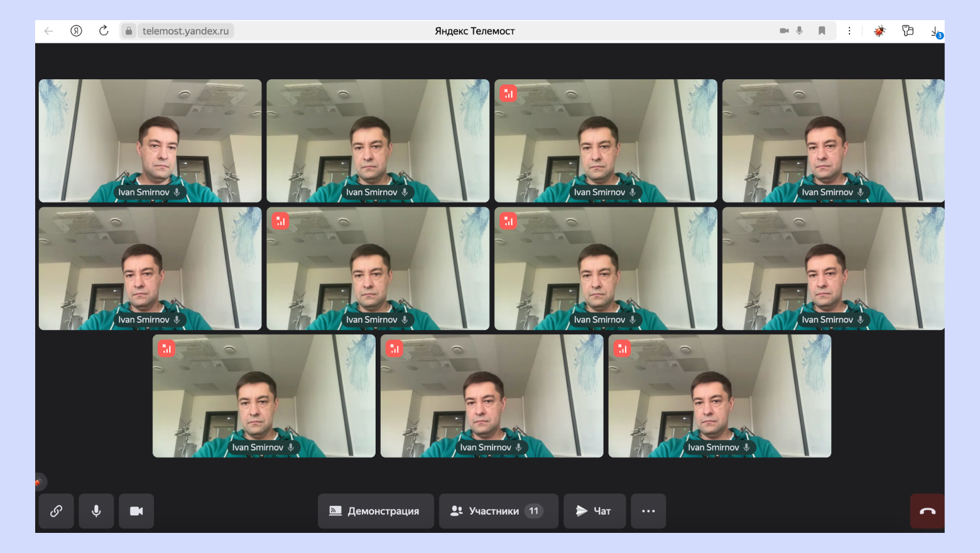Go back using the browser back arrow
The width and height of the screenshot is (980, 553).
coord(49,31)
